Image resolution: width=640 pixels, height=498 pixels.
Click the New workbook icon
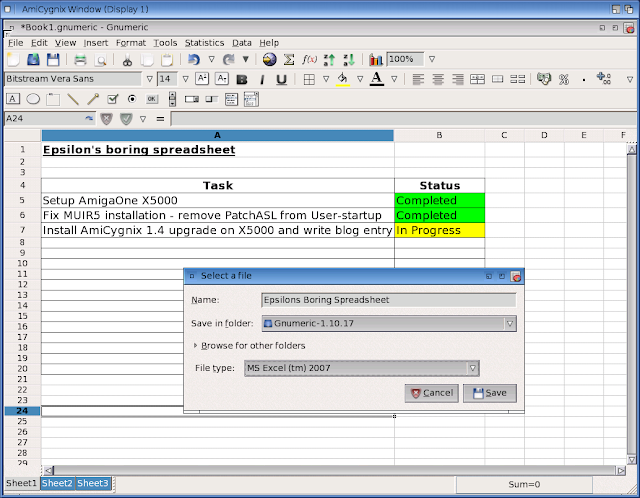13,60
